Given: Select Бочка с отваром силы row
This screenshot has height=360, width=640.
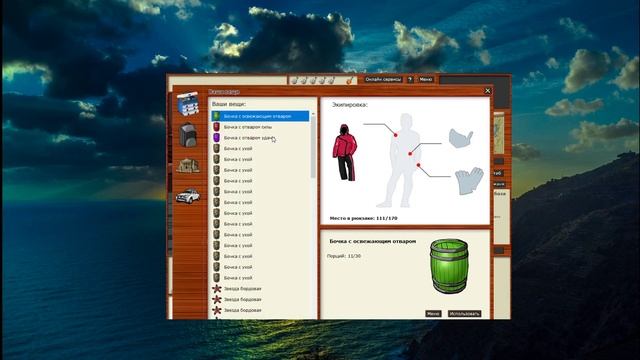Looking at the screenshot, I should click(260, 127).
